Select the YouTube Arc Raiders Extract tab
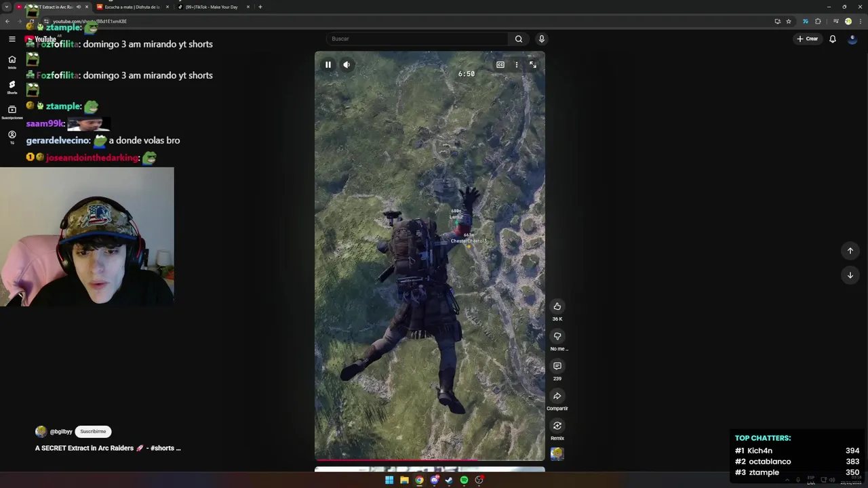 [x=53, y=7]
